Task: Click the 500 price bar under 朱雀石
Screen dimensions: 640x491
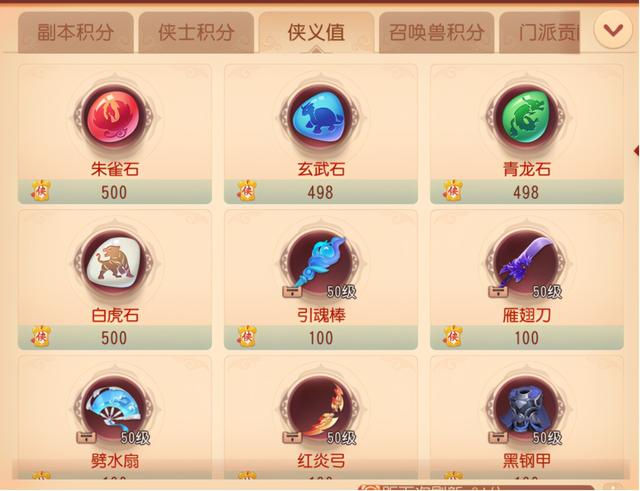Action: pos(115,191)
